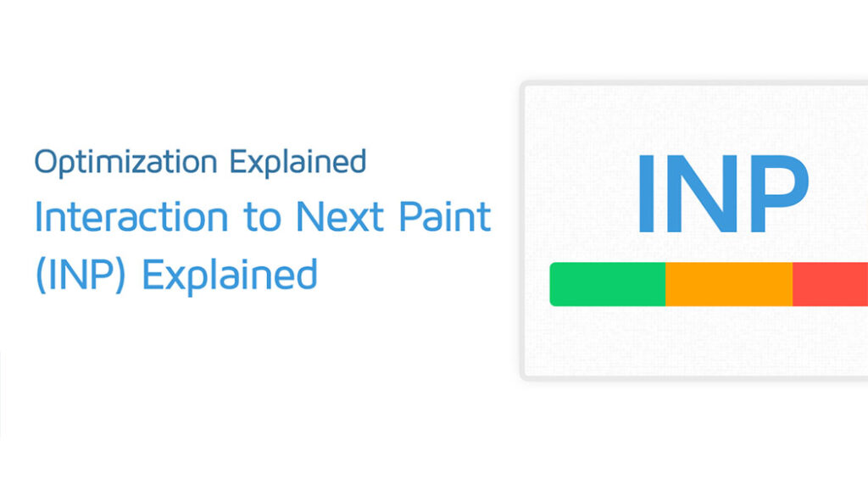Click the large blue INP text in the card
Screen dimensions: 868x496
[722, 193]
